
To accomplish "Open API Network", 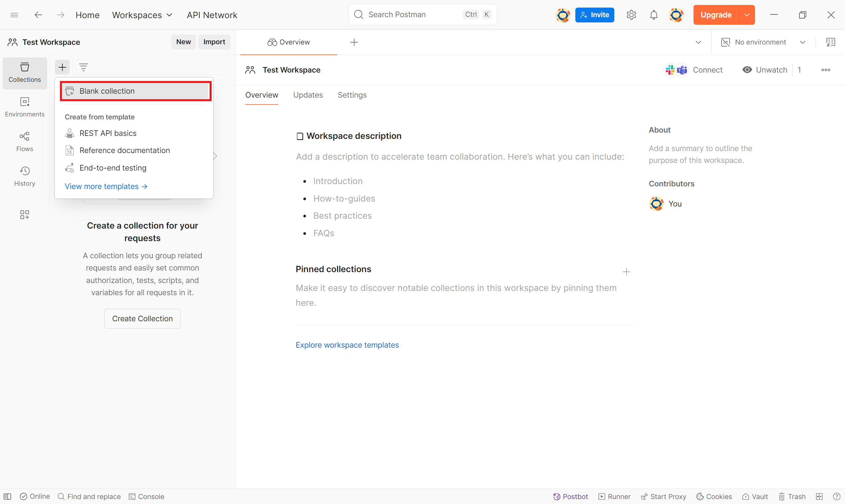I will [212, 15].
